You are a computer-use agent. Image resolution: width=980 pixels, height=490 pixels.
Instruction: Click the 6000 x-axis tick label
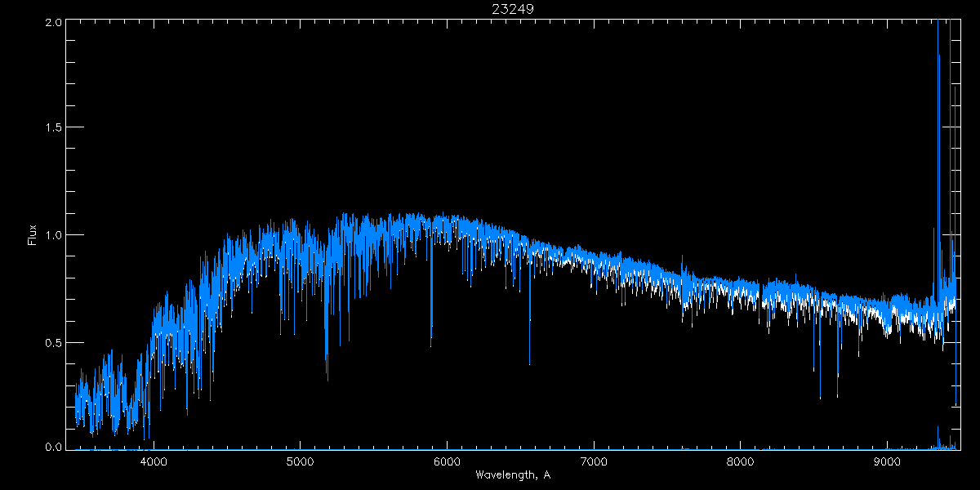pos(447,461)
